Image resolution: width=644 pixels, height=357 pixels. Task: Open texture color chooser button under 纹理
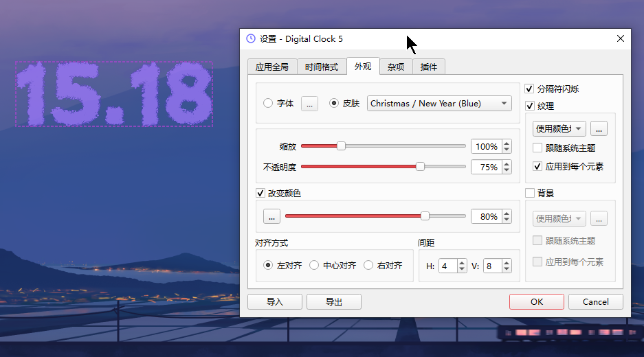click(x=599, y=128)
